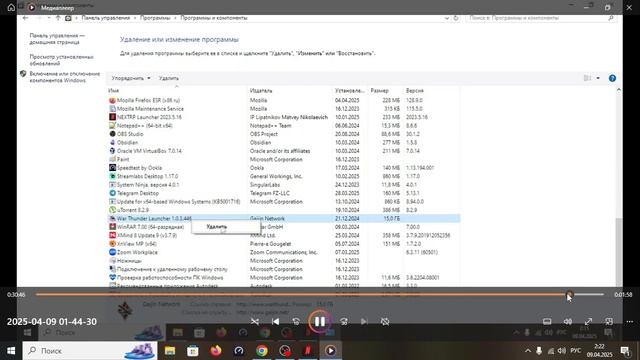Open the notification center

625,351
